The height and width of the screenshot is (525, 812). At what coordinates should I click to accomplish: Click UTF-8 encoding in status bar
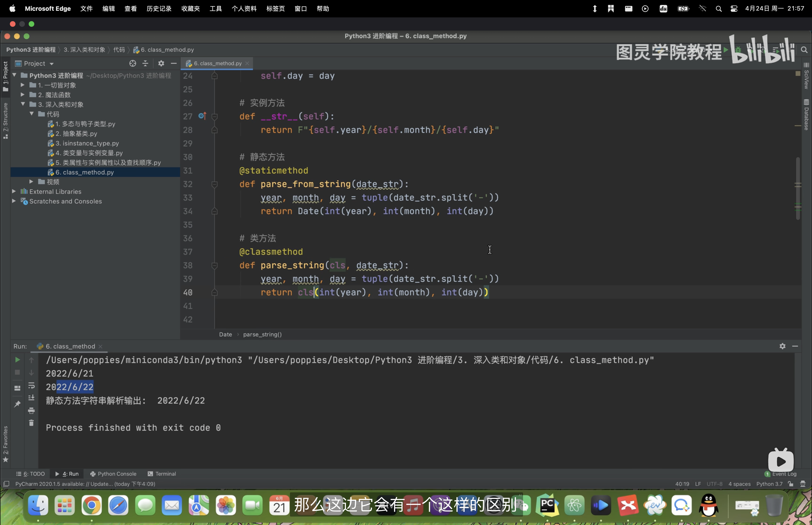[x=714, y=484]
